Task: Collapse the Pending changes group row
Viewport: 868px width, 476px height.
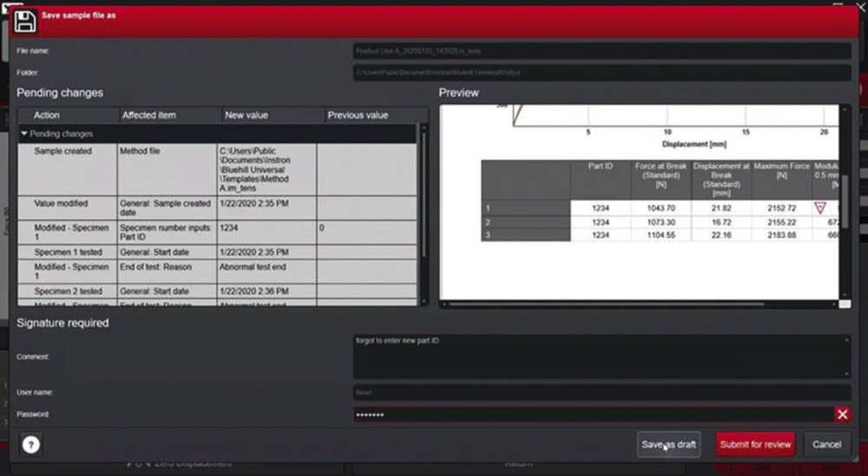Action: (23, 134)
